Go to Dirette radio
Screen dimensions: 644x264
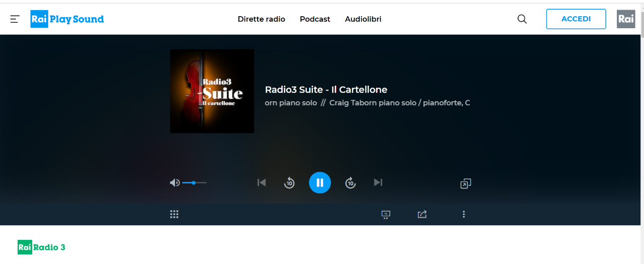(x=261, y=19)
